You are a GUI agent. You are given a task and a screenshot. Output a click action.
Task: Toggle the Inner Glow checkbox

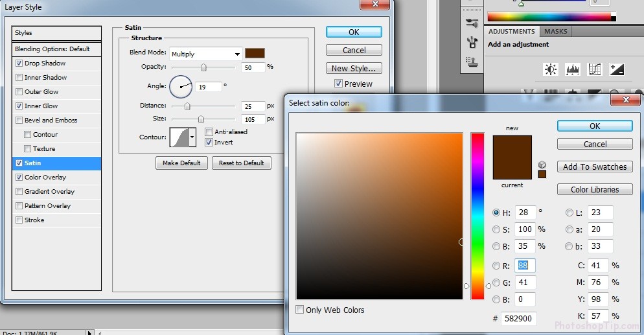[x=19, y=106]
